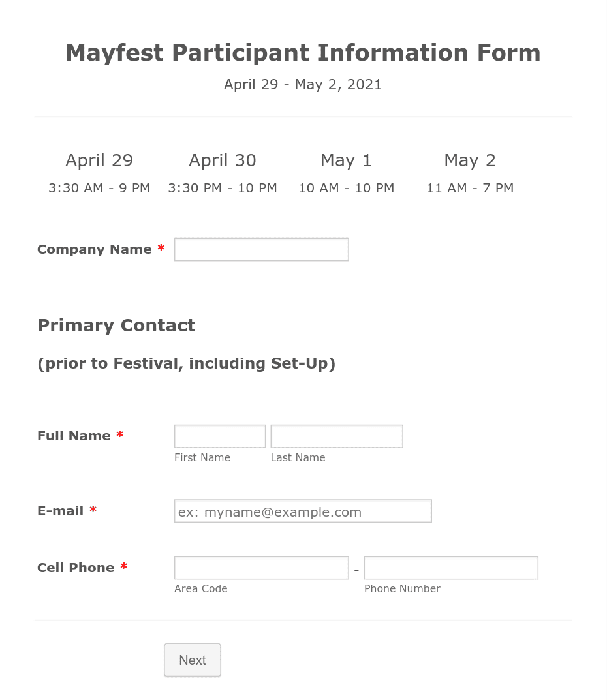Click the 10 AM - 10 PM time text
This screenshot has height=700, width=607.
click(x=346, y=188)
